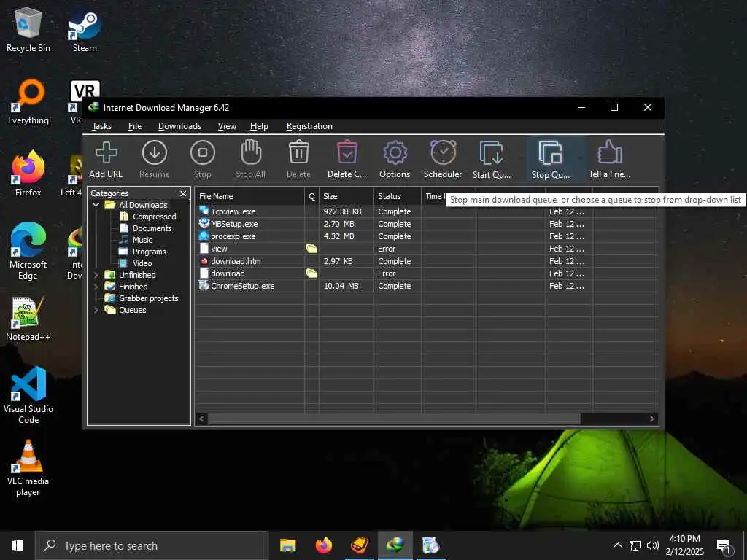Image resolution: width=747 pixels, height=560 pixels.
Task: Open File Explorer from the taskbar
Action: point(287,545)
